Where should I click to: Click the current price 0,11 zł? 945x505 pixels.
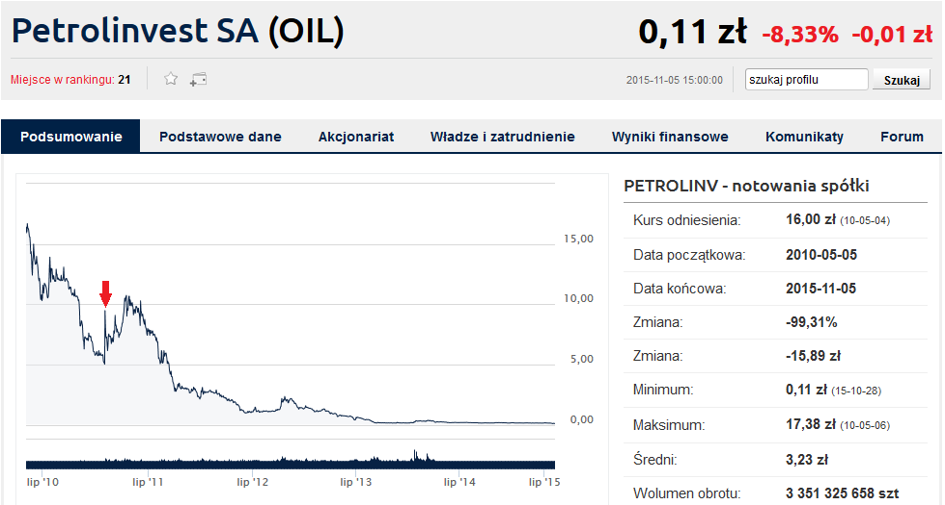tap(692, 32)
